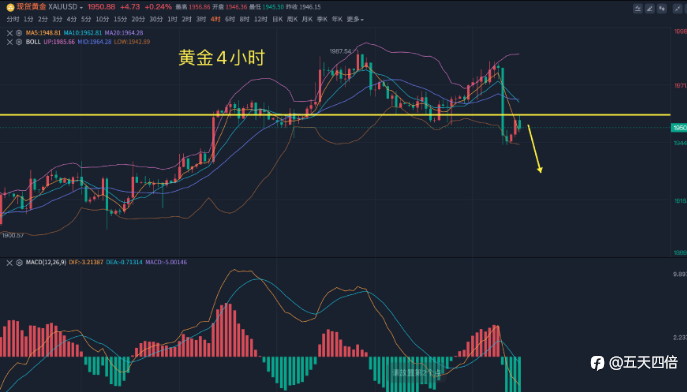Open the candlestick chart style icon
687x392 pixels.
(662, 8)
